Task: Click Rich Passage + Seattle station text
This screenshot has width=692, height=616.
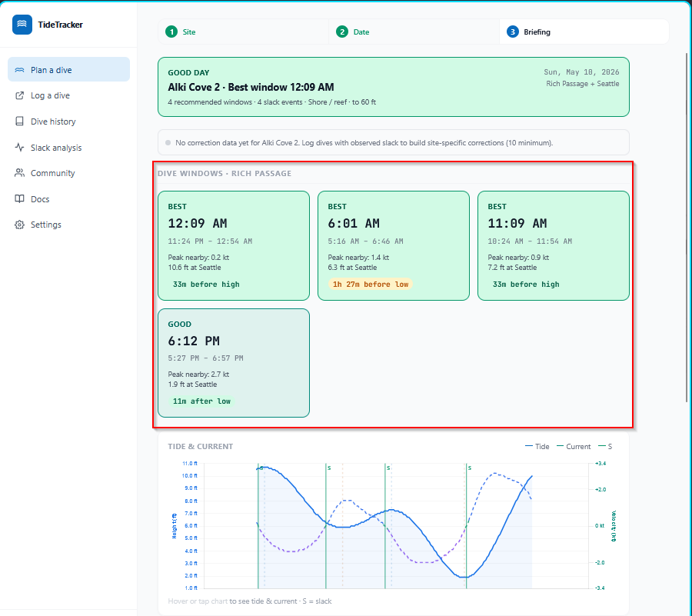Action: pyautogui.click(x=583, y=84)
